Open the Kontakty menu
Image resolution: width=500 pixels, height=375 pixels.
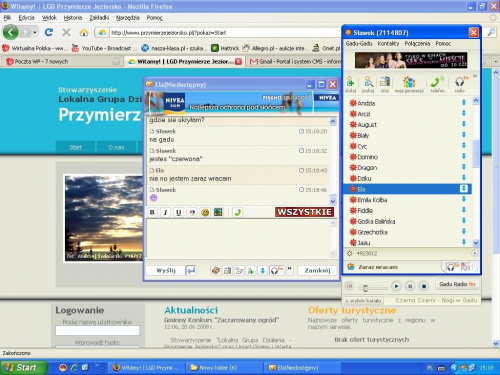click(x=388, y=44)
